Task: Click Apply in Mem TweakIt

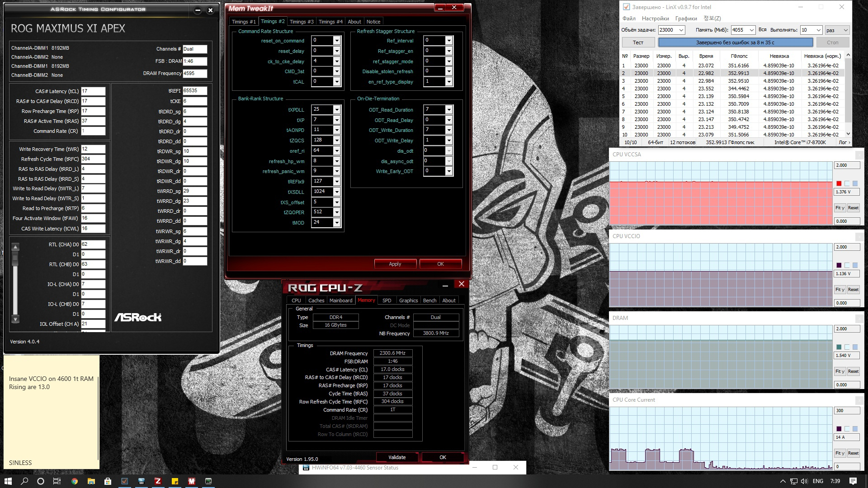Action: pyautogui.click(x=395, y=264)
